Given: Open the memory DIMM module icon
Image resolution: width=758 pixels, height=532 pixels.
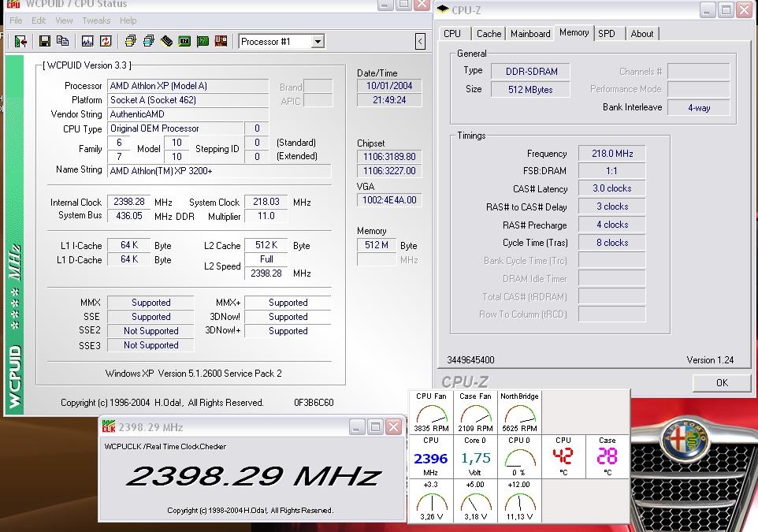Looking at the screenshot, I should 167,41.
